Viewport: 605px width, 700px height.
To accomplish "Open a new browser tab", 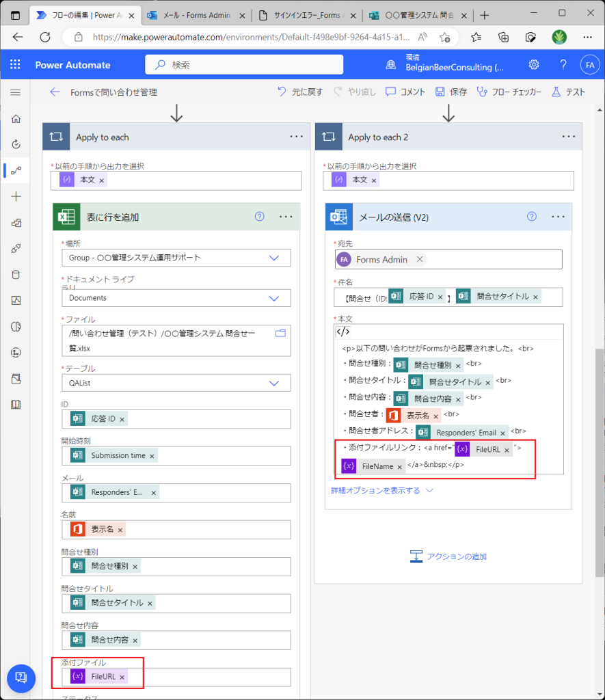I will (485, 15).
